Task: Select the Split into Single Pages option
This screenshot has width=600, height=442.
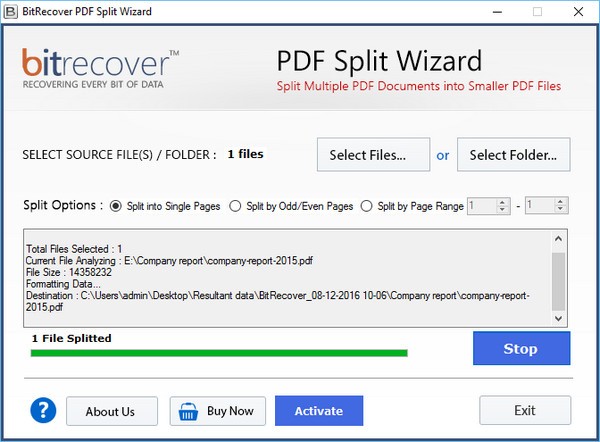Action: pyautogui.click(x=116, y=206)
